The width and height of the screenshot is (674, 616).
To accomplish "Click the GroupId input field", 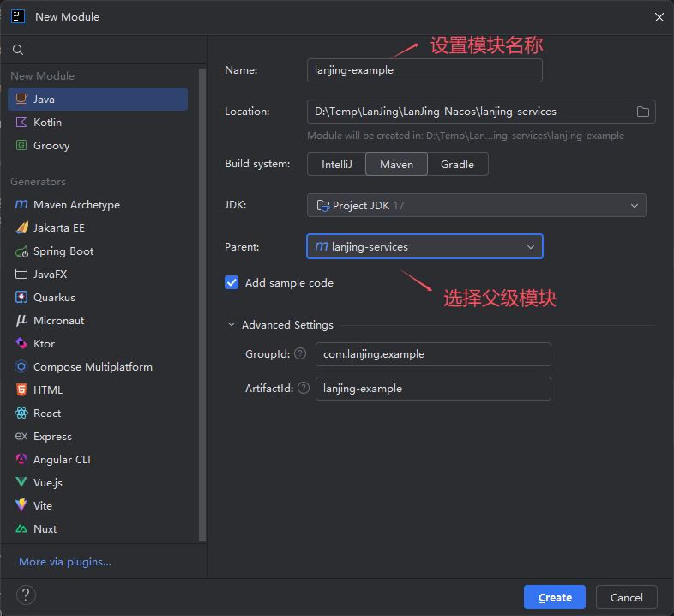I will pyautogui.click(x=433, y=354).
